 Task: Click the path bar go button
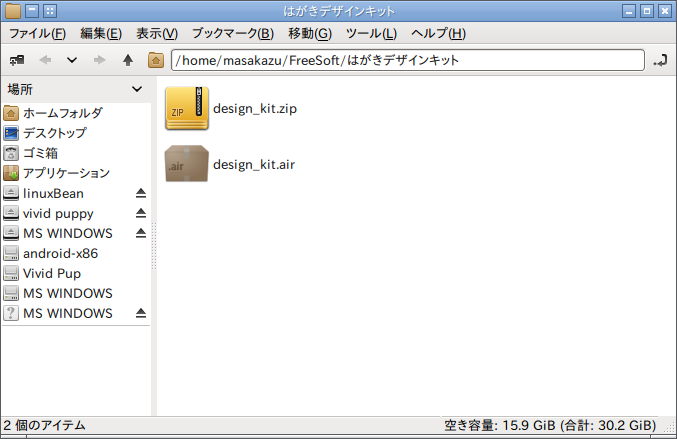(x=660, y=60)
